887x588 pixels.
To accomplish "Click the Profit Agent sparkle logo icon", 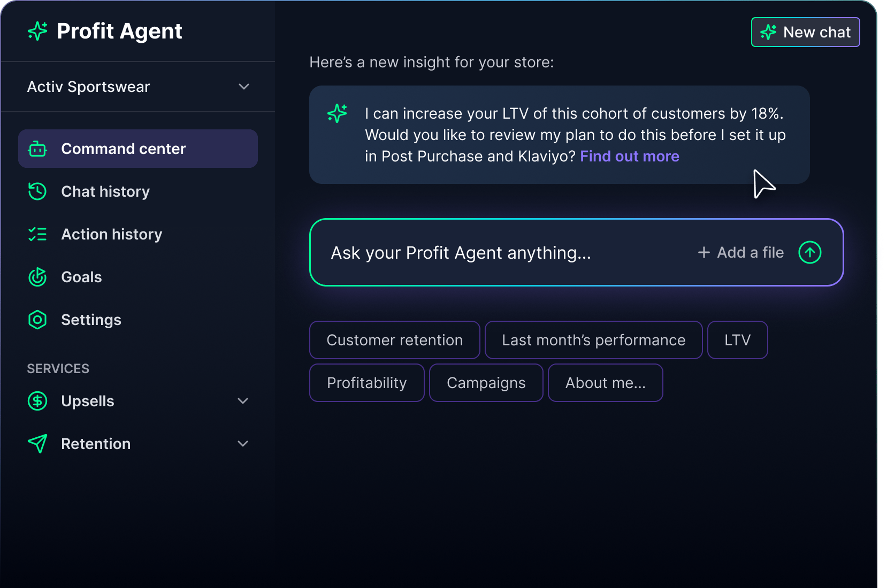I will pyautogui.click(x=37, y=31).
